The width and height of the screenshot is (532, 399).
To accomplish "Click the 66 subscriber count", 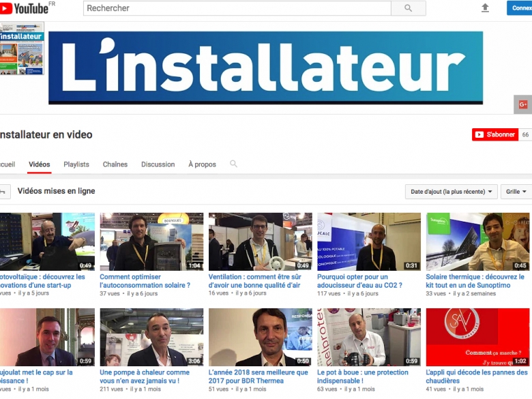I will click(525, 134).
